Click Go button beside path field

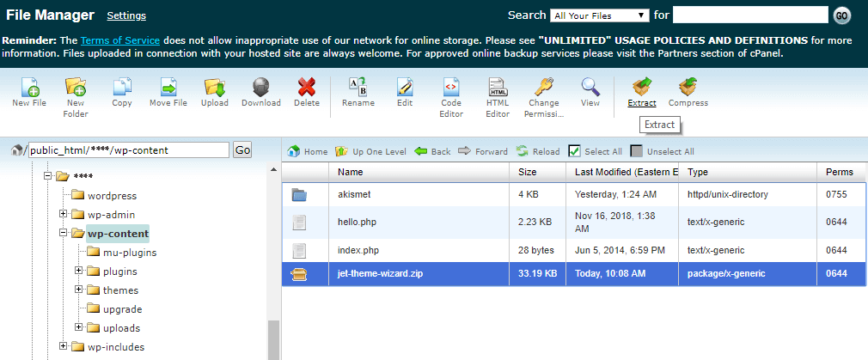tap(242, 150)
